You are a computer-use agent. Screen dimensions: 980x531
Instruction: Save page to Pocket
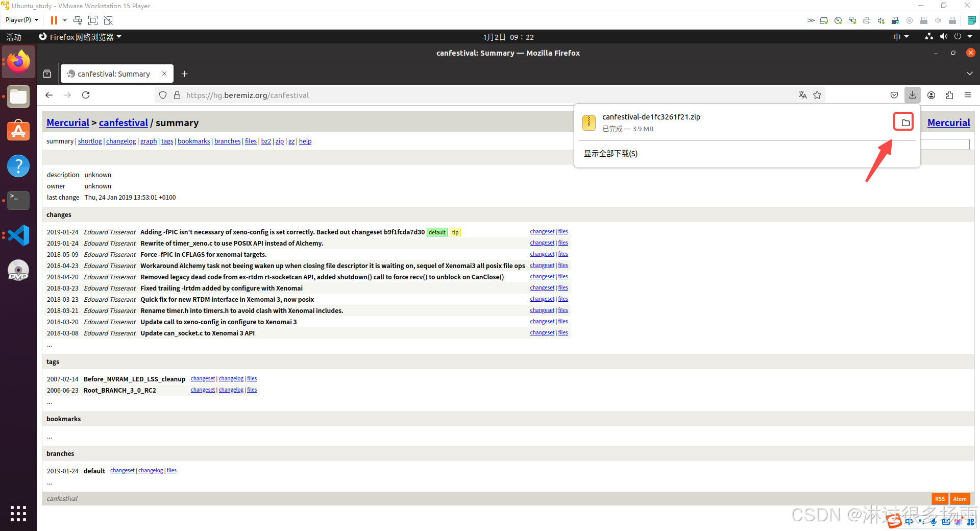pyautogui.click(x=894, y=95)
